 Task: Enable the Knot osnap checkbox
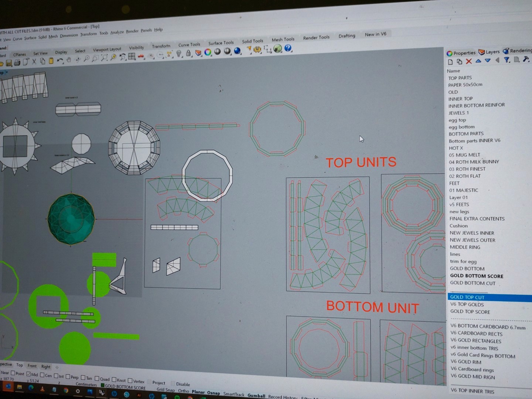coord(114,379)
